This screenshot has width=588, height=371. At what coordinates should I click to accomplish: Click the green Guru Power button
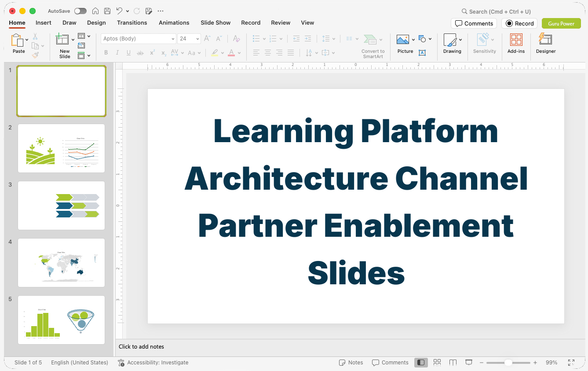tap(561, 23)
